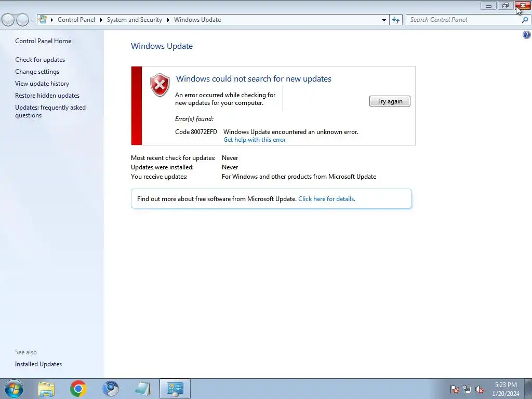Viewport: 532px width, 399px height.
Task: Open Installed Updates link
Action: tap(38, 364)
